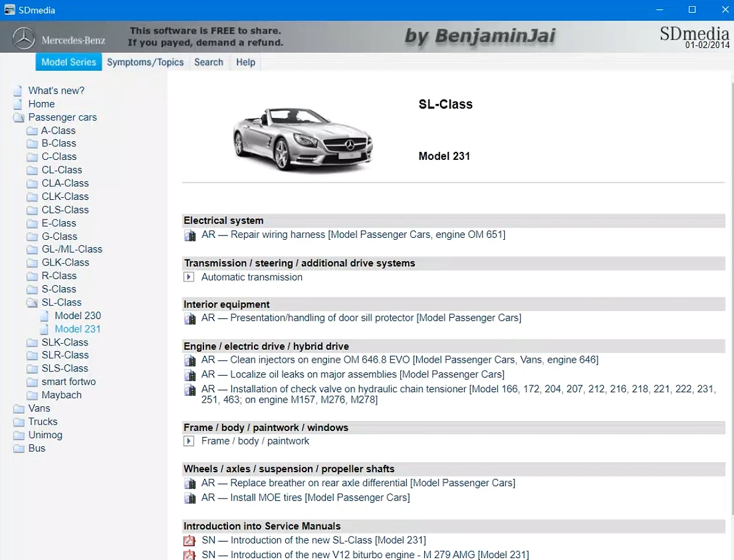Image resolution: width=734 pixels, height=560 pixels.
Task: Select the E-Class tree label
Action: click(58, 223)
